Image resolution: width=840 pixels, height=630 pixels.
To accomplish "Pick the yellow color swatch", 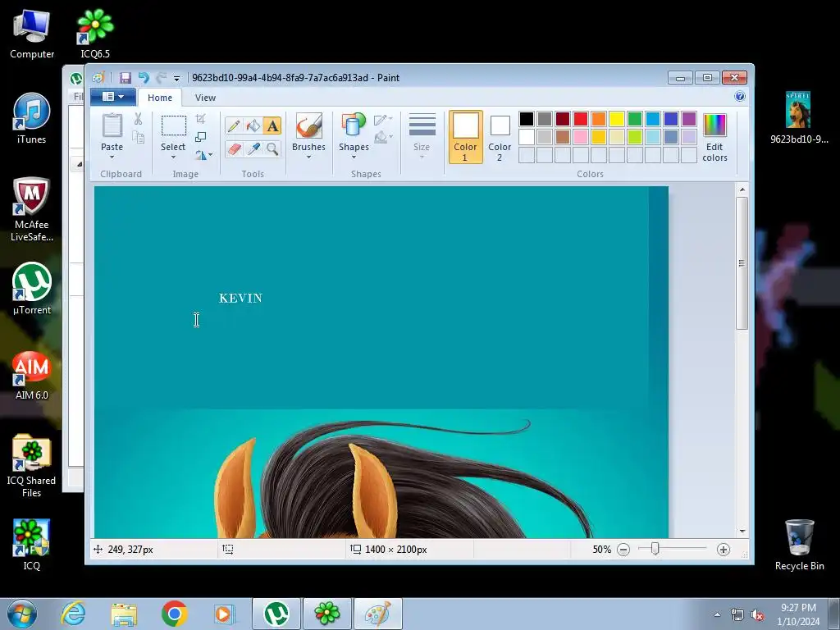I will pyautogui.click(x=617, y=119).
